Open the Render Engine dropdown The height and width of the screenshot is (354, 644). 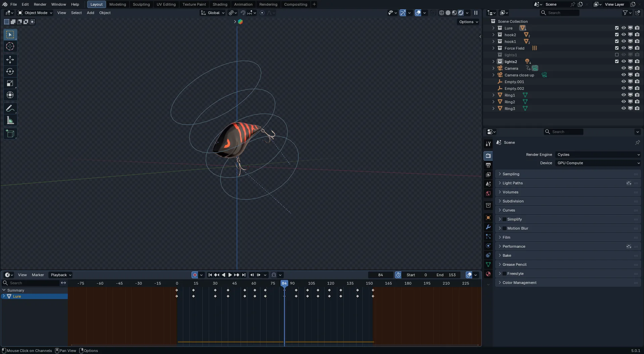pos(598,155)
